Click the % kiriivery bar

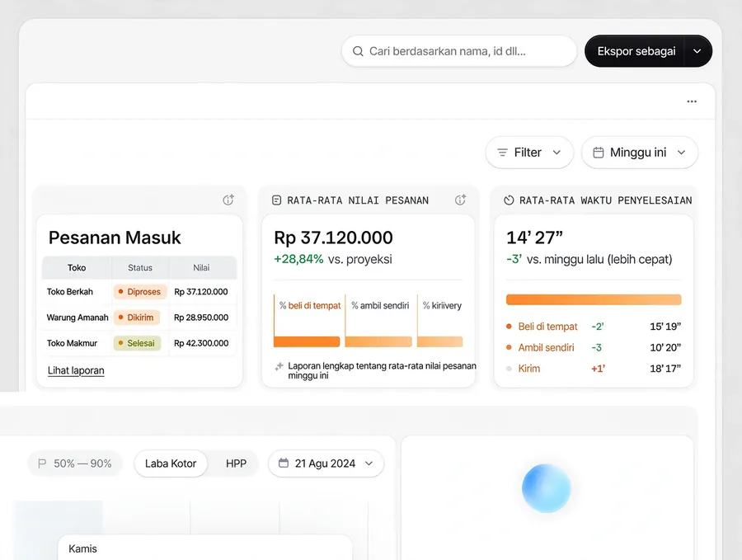[x=439, y=341]
